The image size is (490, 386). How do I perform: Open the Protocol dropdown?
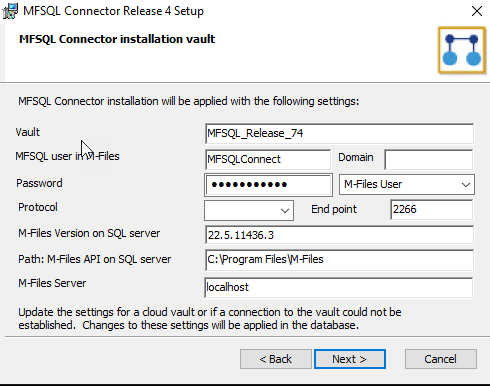(x=249, y=210)
